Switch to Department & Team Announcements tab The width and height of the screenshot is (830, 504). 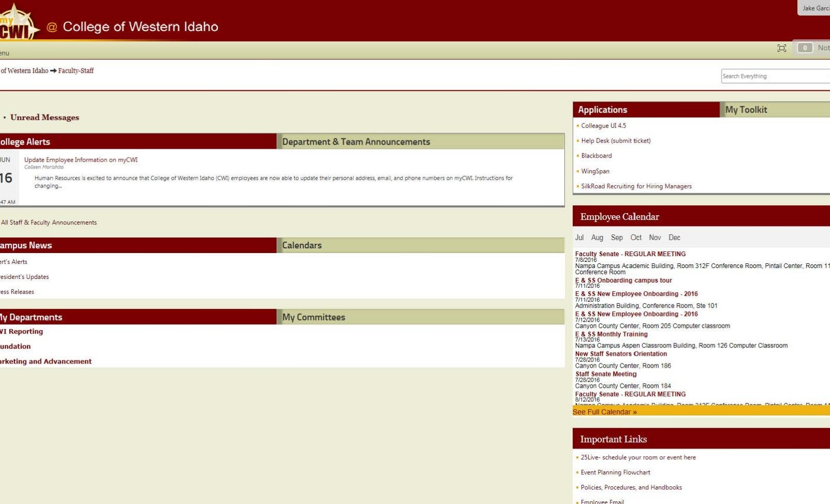[356, 142]
